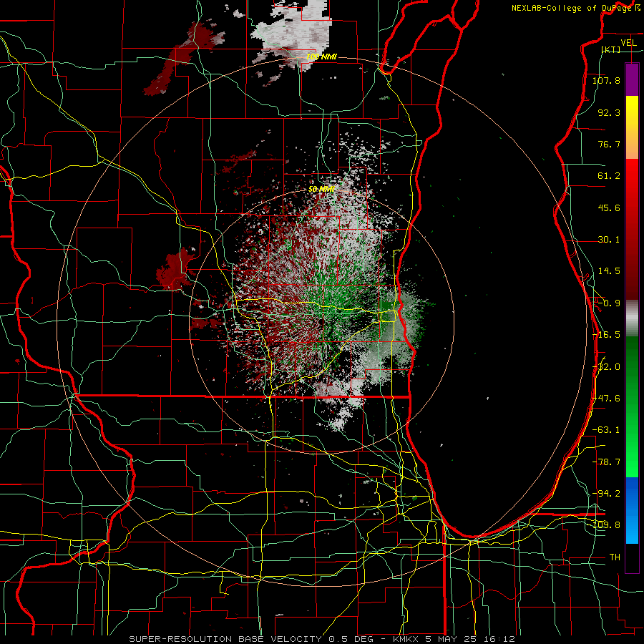Image resolution: width=644 pixels, height=644 pixels.
Task: Click the gray near-zero segment of the color bar
Action: pos(632,318)
